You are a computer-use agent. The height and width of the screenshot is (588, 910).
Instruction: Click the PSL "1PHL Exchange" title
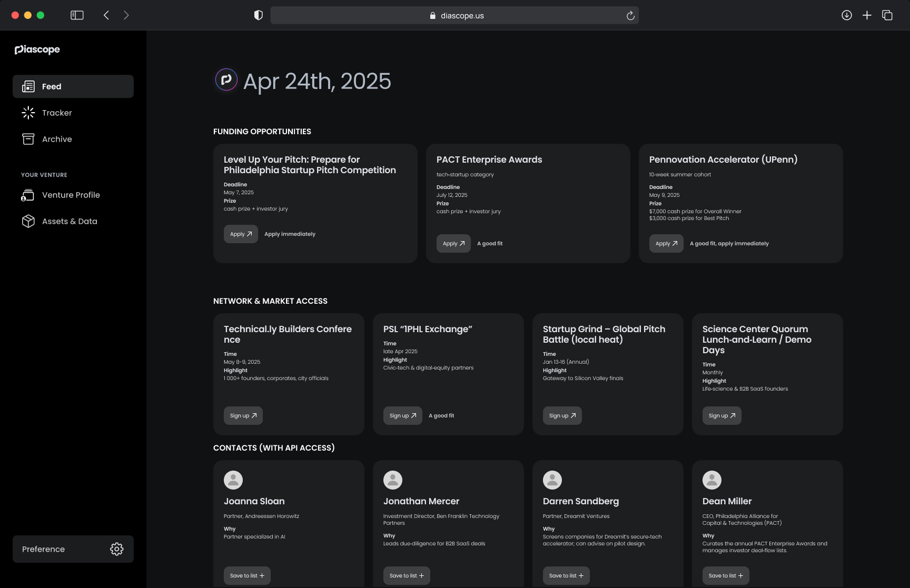[428, 329]
